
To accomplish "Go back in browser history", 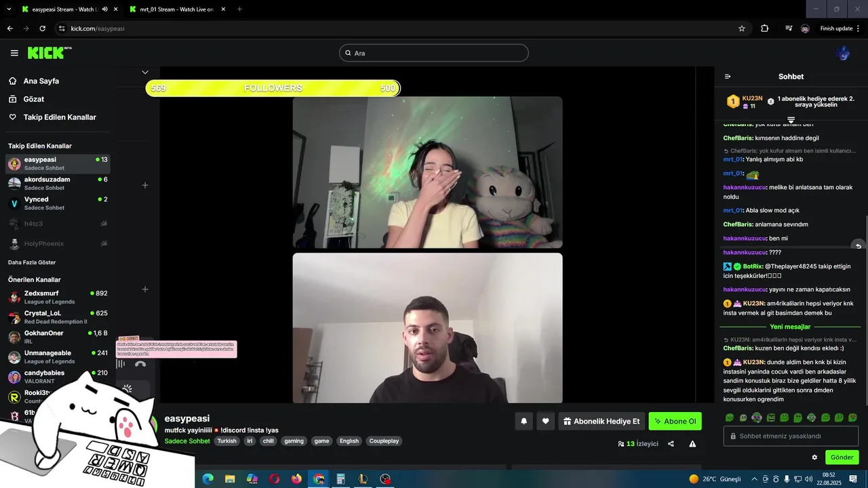I will [9, 28].
